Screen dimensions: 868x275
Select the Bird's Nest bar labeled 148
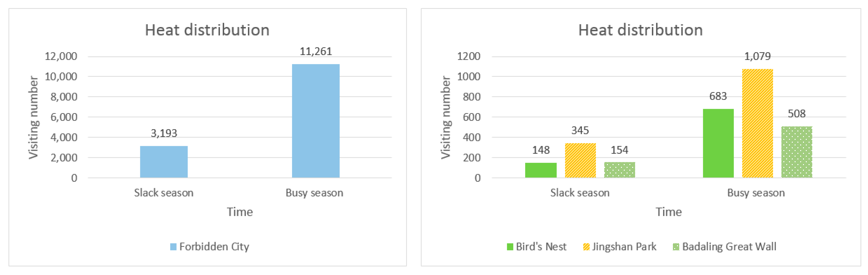(x=541, y=170)
